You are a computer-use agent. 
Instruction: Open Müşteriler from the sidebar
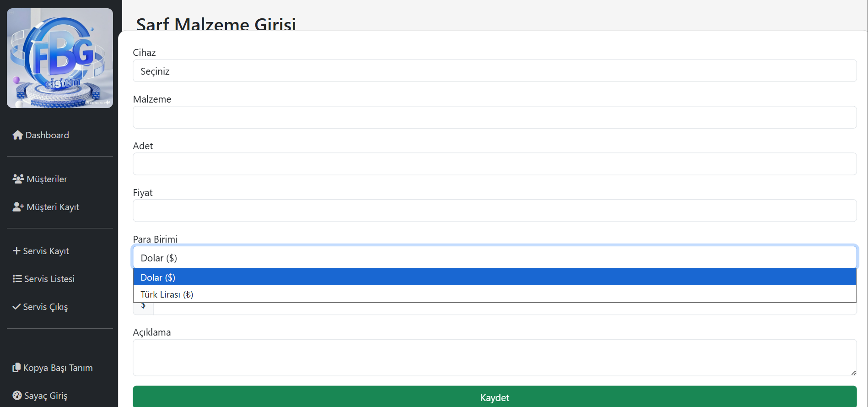47,179
